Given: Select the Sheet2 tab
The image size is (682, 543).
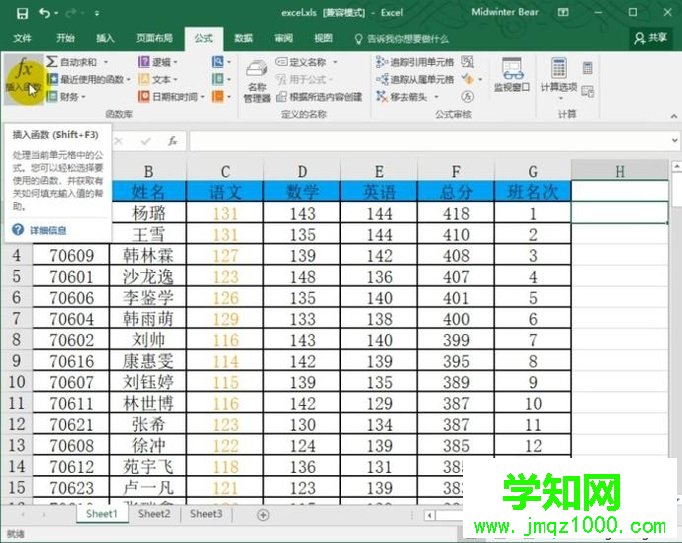Looking at the screenshot, I should pyautogui.click(x=154, y=514).
